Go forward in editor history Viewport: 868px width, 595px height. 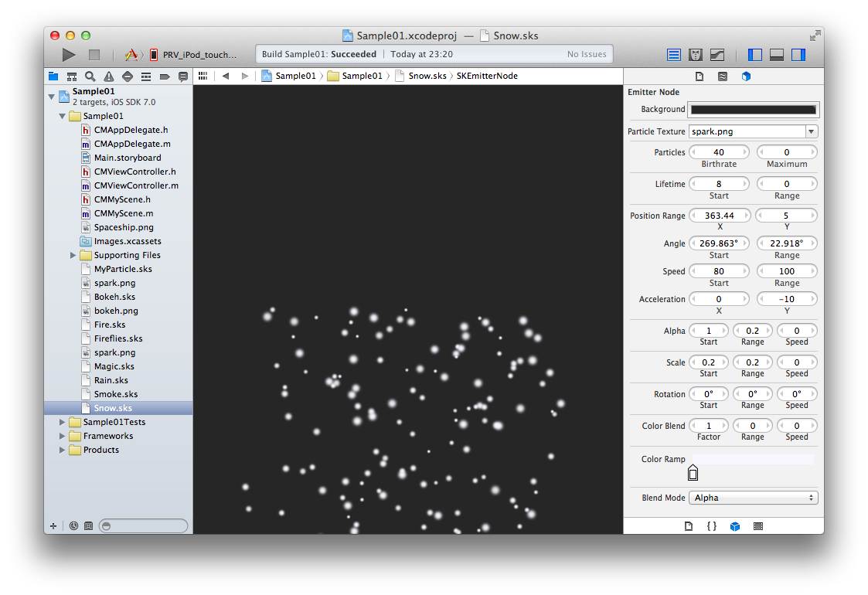[x=245, y=76]
